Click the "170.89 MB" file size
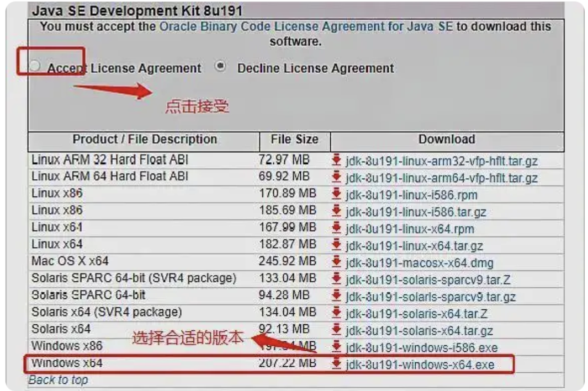The height and width of the screenshot is (391, 588). click(x=288, y=193)
